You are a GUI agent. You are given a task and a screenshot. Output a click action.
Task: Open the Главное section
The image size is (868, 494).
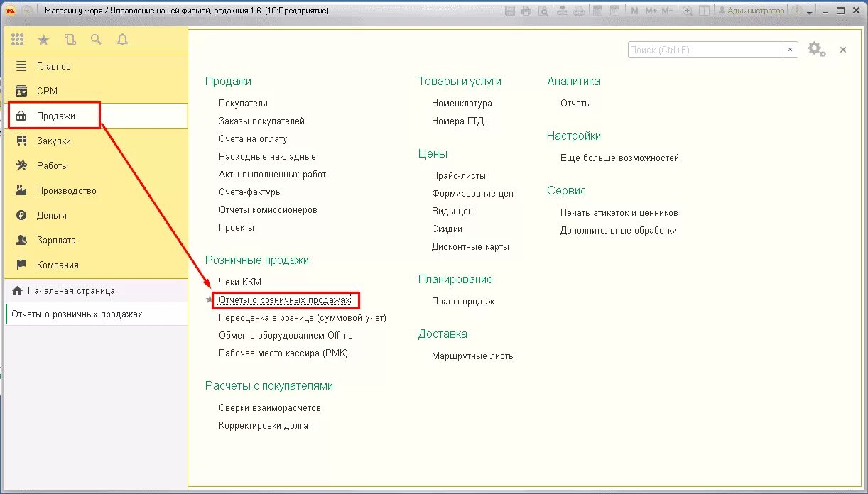coord(97,66)
